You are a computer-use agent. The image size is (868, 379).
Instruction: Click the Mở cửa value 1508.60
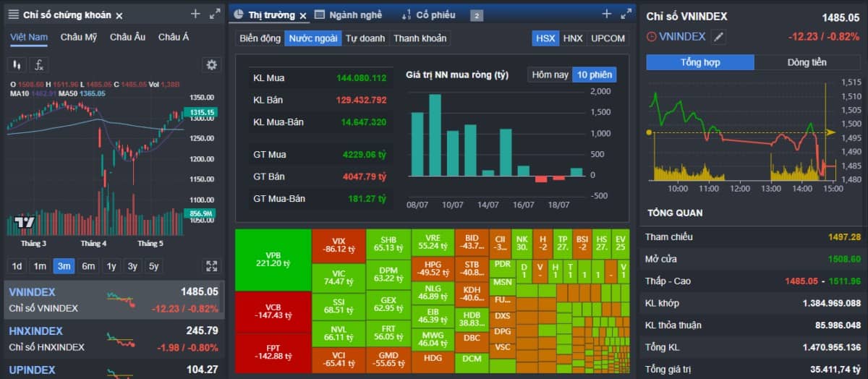844,259
